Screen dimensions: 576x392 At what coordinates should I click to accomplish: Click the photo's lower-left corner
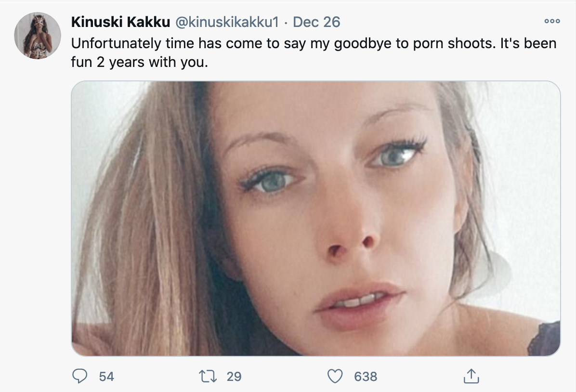(x=79, y=348)
